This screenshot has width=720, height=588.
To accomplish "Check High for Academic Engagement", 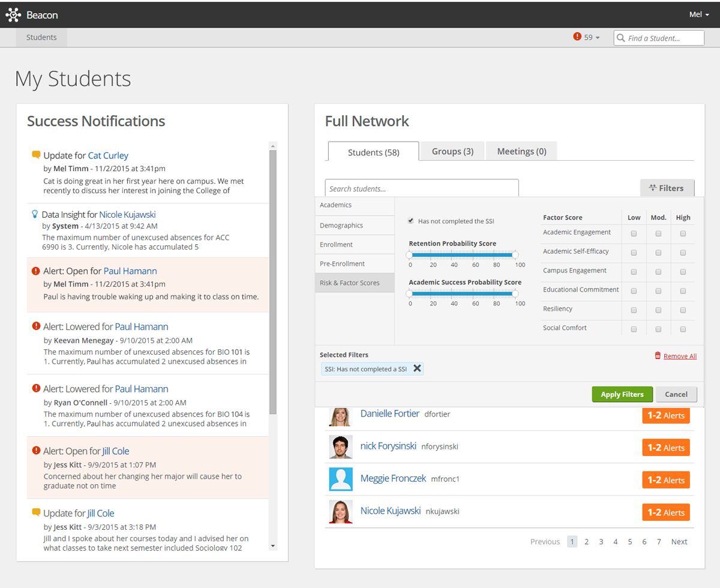I will 683,233.
